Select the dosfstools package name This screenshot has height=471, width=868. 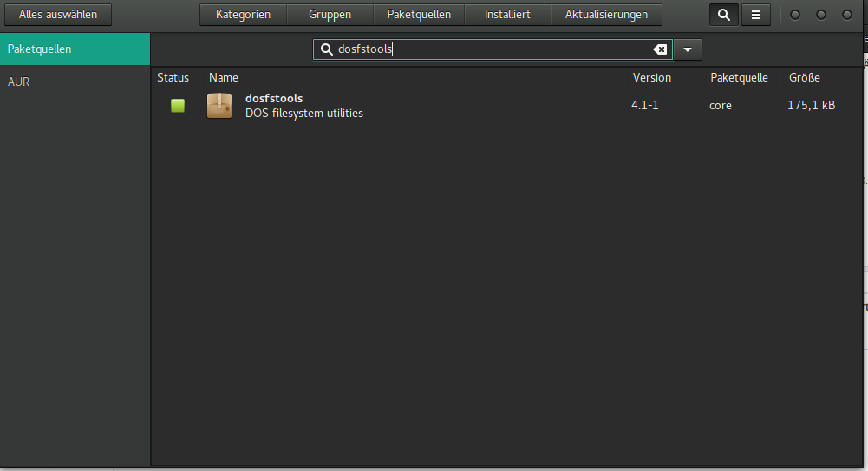[x=274, y=98]
